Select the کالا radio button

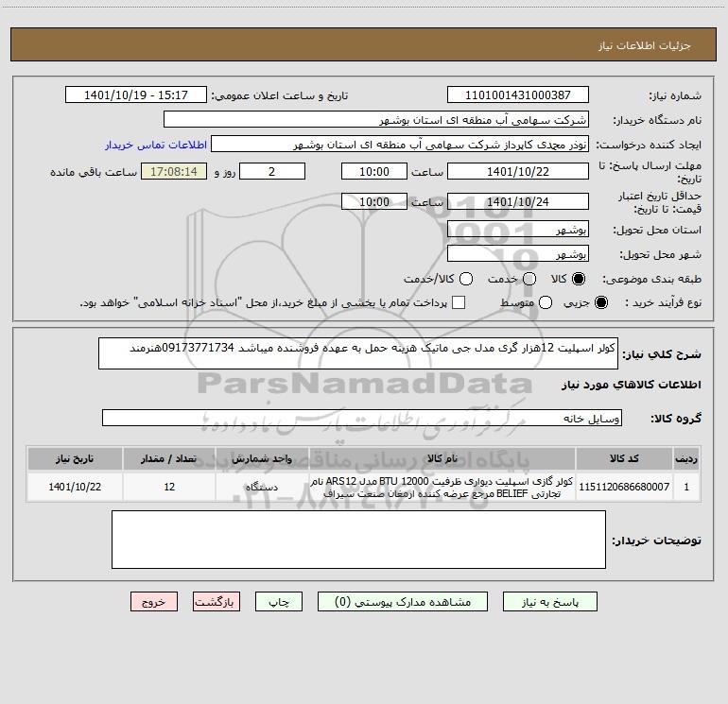579,279
